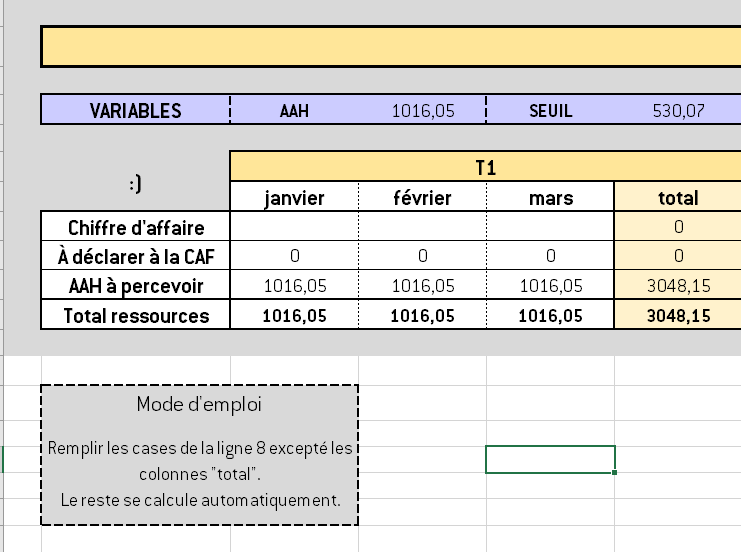Select Total ressources janvier value
This screenshot has width=741, height=552.
[294, 315]
